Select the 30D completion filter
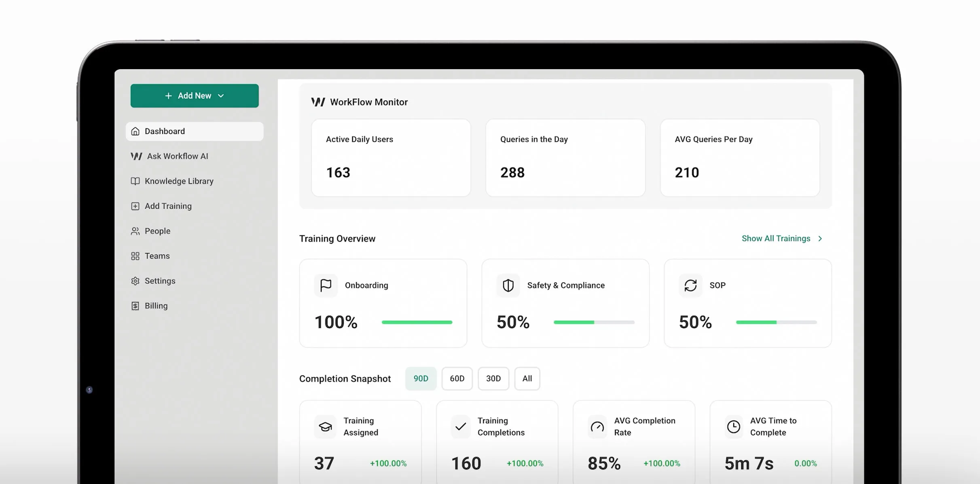This screenshot has height=484, width=980. (493, 378)
